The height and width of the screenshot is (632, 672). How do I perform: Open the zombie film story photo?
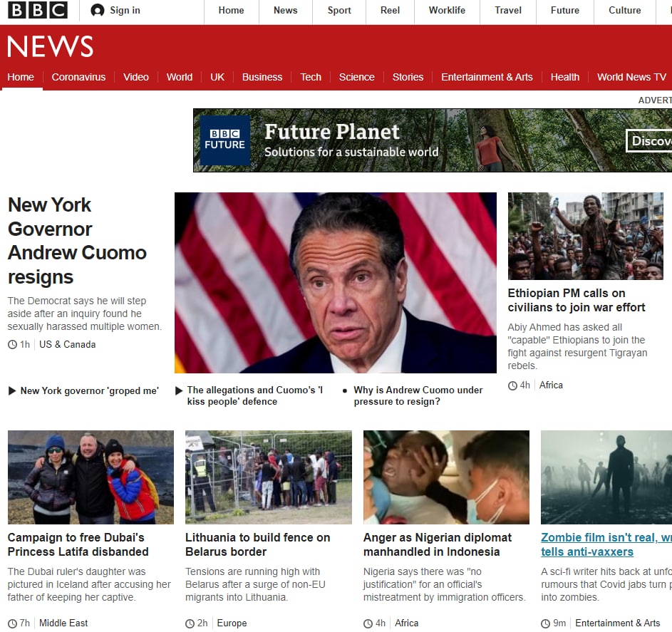pos(606,477)
